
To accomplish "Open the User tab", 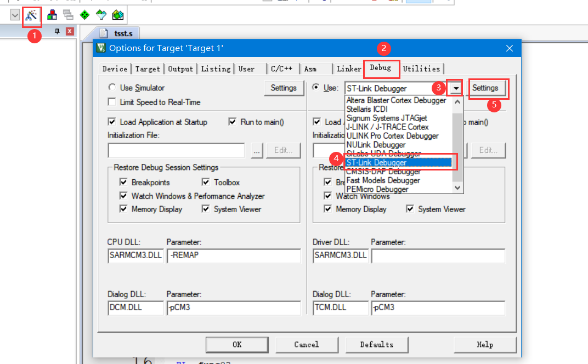I will [x=246, y=69].
